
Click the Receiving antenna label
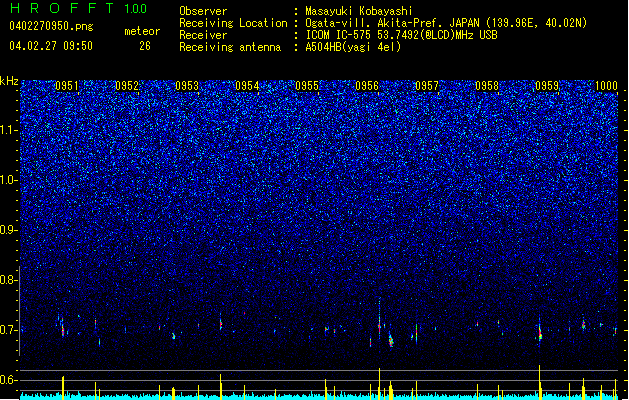230,47
